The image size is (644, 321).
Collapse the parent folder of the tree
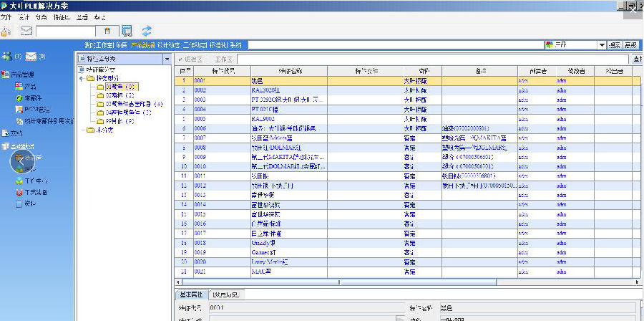pos(81,77)
